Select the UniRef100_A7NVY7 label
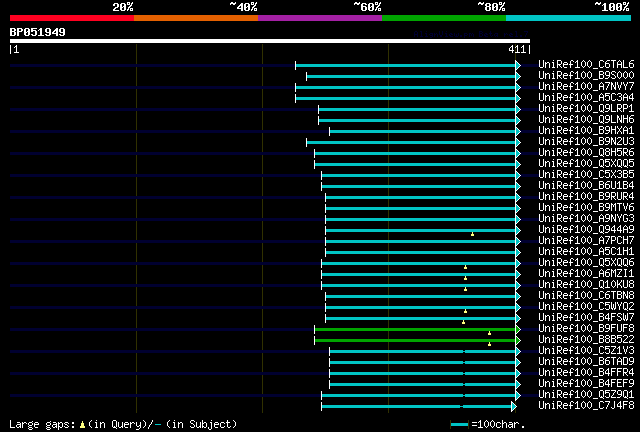 586,86
